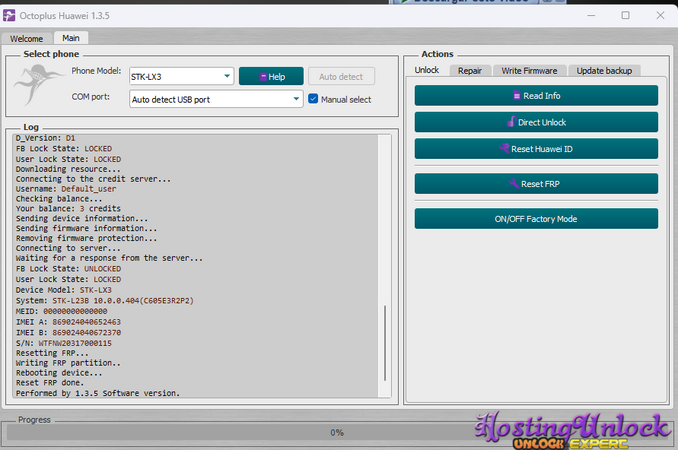Click the Log panel vertical scrollbar

pos(386,350)
